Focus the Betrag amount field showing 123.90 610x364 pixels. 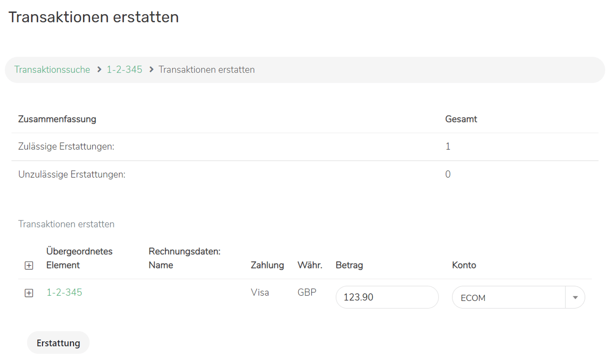click(387, 298)
